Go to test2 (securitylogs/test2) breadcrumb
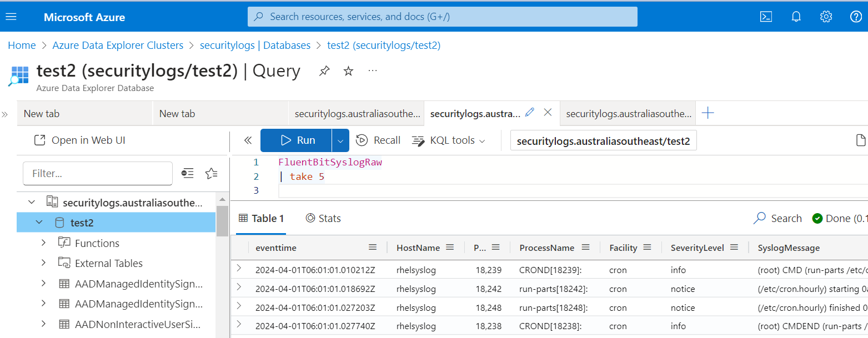Image resolution: width=868 pixels, height=338 pixels. (384, 46)
